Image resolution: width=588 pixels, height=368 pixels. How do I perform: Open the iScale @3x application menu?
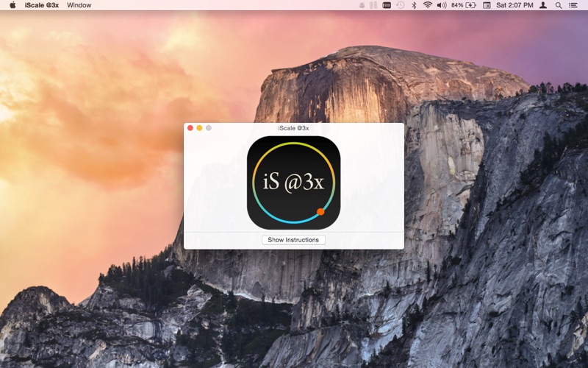click(x=42, y=5)
